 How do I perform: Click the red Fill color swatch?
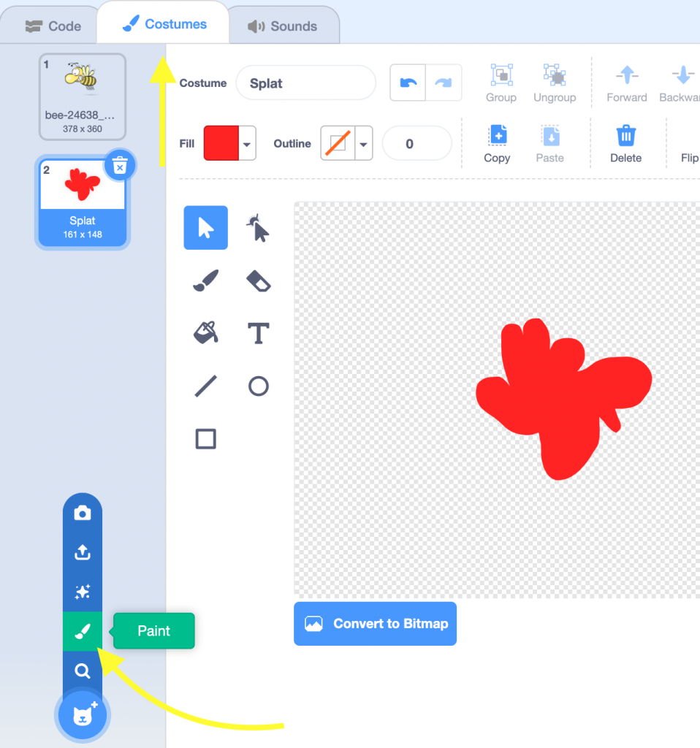221,143
